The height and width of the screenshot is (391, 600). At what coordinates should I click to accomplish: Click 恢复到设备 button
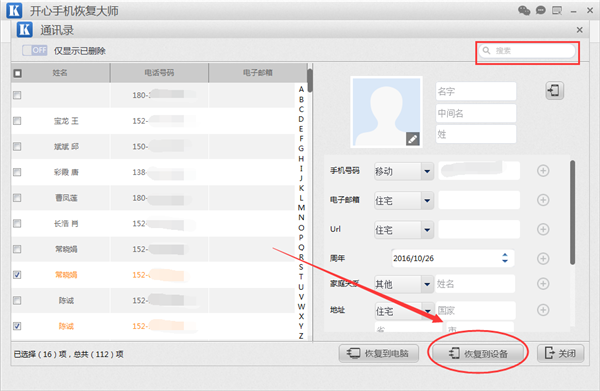478,353
